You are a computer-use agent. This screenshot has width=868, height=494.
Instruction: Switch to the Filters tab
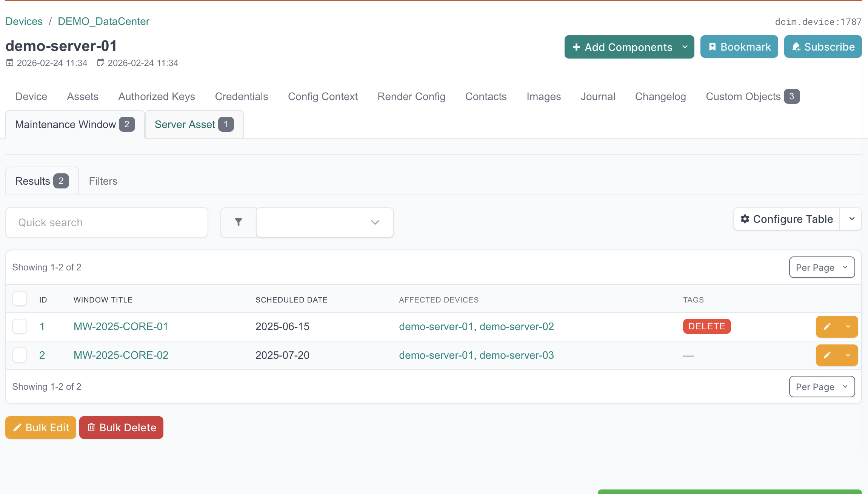103,181
